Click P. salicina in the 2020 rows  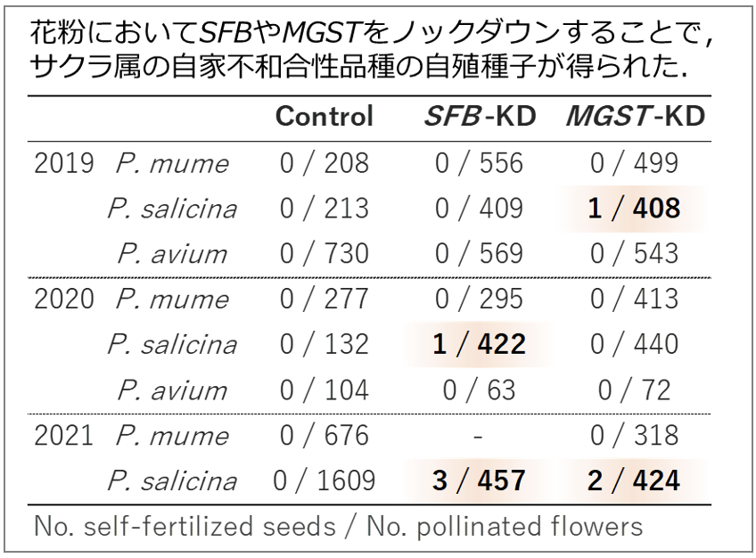[172, 345]
